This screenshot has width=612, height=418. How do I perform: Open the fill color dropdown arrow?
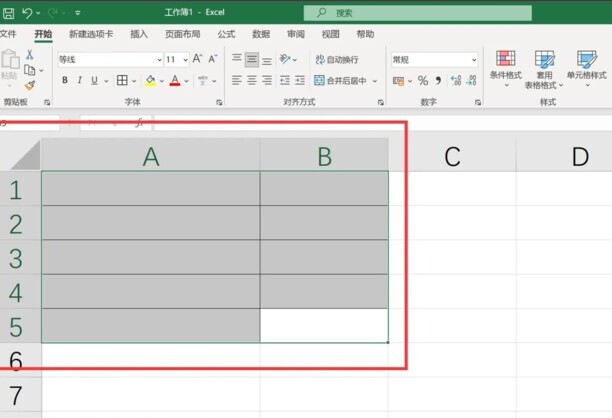162,81
